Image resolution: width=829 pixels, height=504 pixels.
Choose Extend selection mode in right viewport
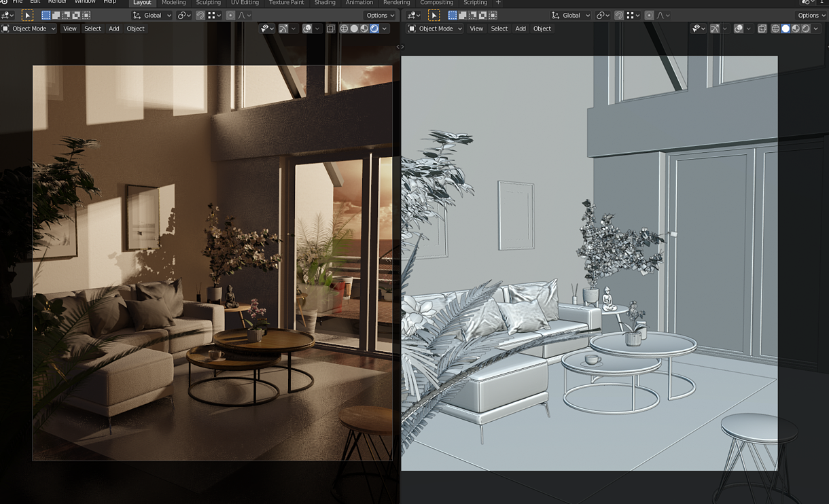463,15
